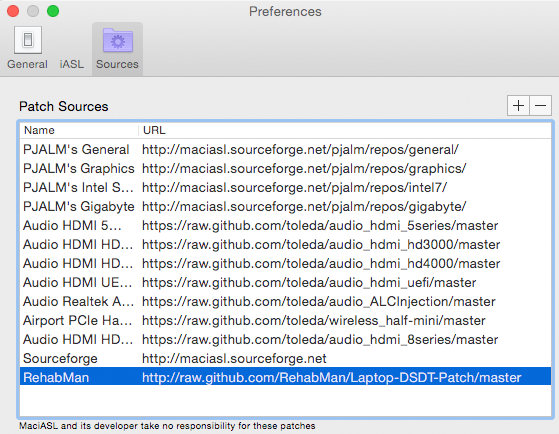This screenshot has height=434, width=559.
Task: Select the audio_hdmi_8series URL cell
Action: 320,339
